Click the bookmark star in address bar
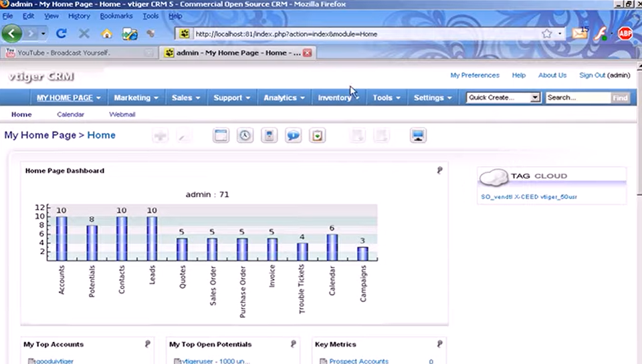This screenshot has height=364, width=642. coord(546,33)
